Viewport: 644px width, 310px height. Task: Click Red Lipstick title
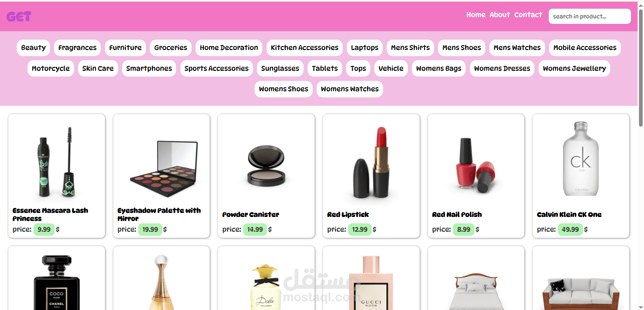348,215
